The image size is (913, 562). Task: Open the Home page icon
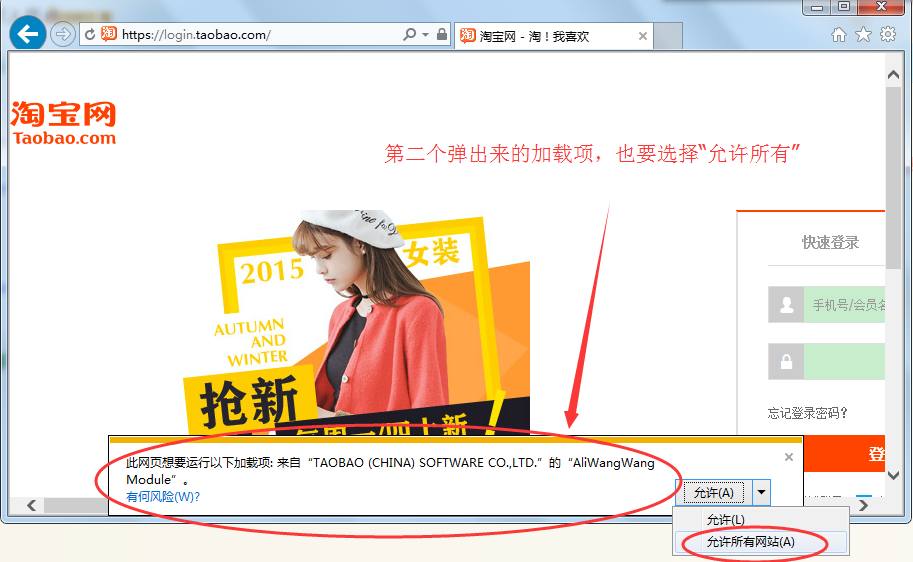(x=840, y=35)
